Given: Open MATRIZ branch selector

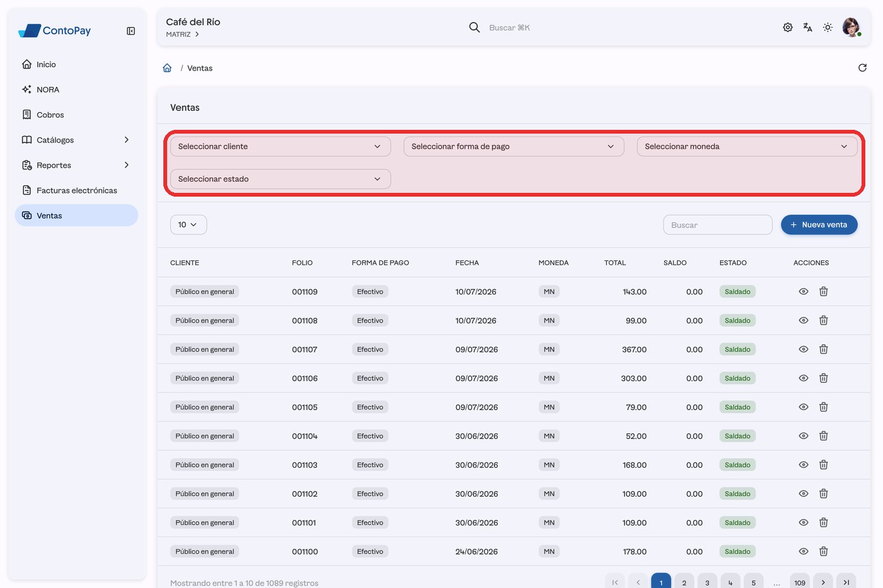Looking at the screenshot, I should (x=182, y=35).
